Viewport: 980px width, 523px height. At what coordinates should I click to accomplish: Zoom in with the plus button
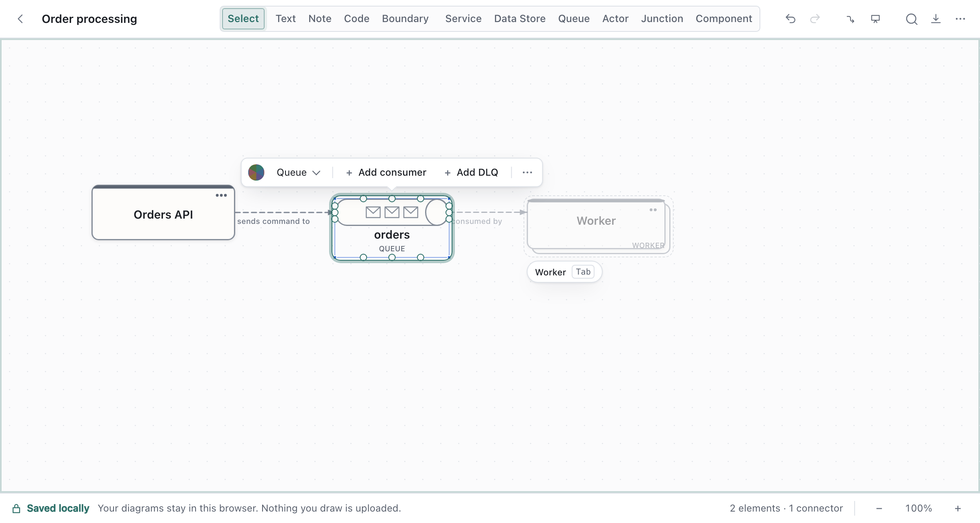[x=958, y=508]
